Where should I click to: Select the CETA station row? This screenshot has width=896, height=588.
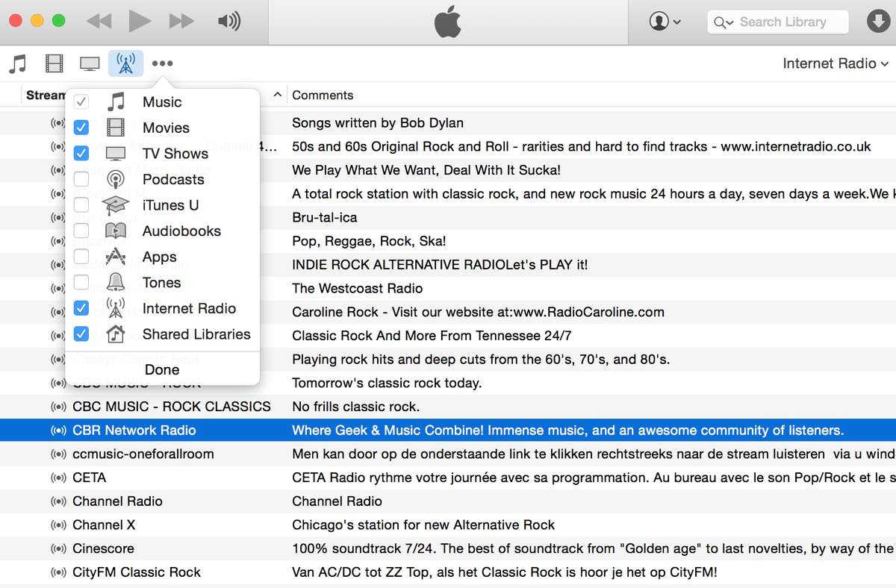448,478
